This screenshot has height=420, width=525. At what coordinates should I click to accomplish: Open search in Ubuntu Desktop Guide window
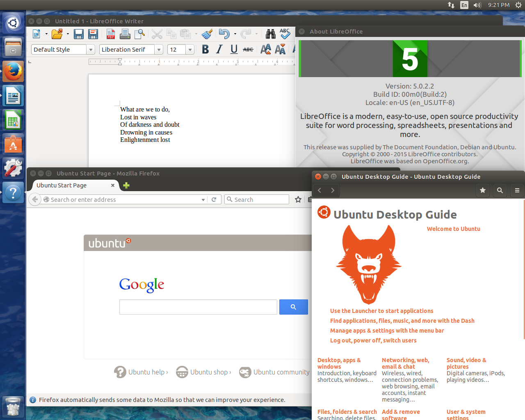coord(500,190)
